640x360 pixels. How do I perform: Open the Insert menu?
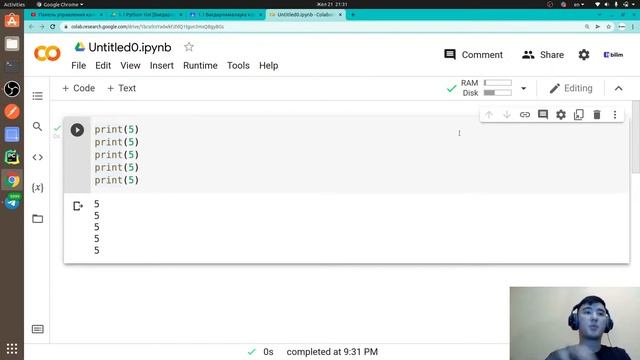click(x=162, y=66)
